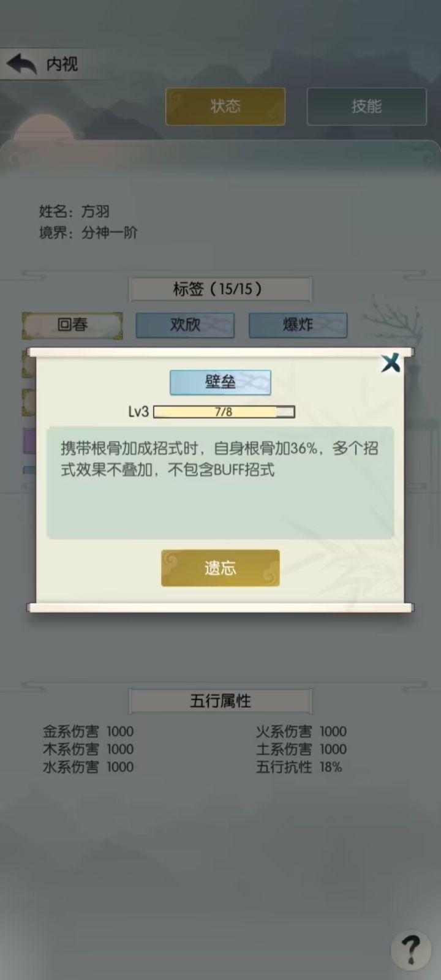Open the question mark help icon
The height and width of the screenshot is (980, 441).
tap(410, 950)
